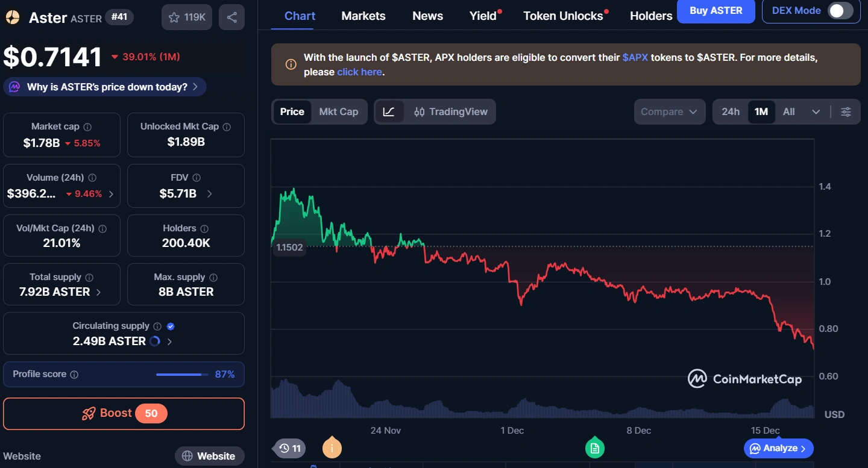
Task: Add ASTER to watchlist via the star icon
Action: coord(175,17)
